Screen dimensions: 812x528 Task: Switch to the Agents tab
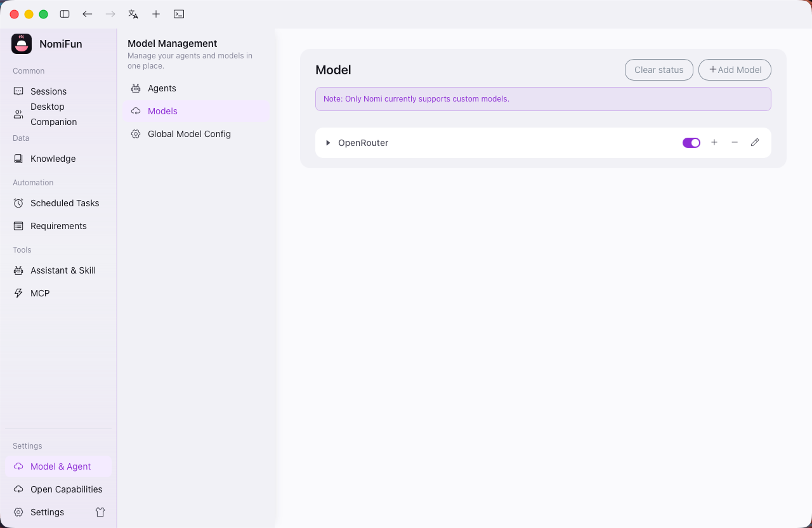click(x=196, y=88)
